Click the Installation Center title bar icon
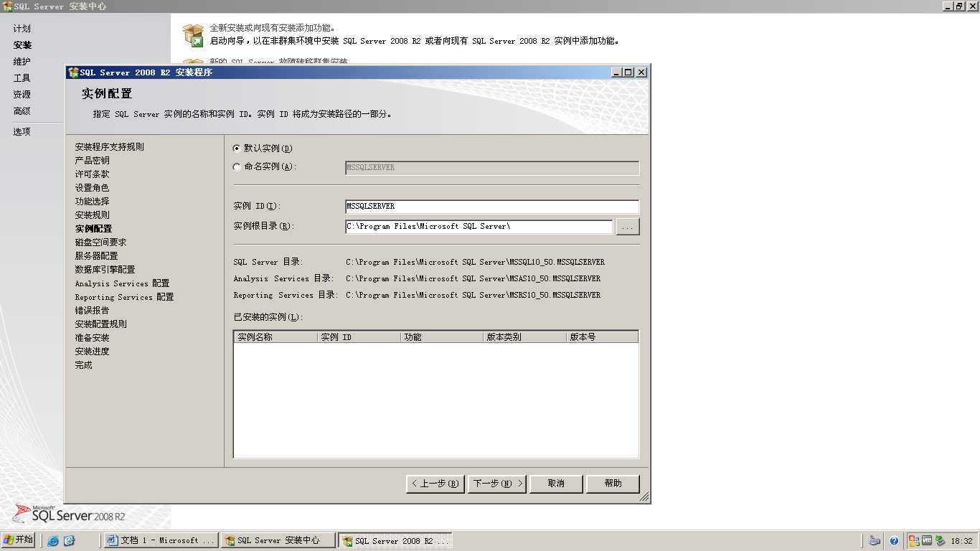The width and height of the screenshot is (980, 551). [x=7, y=6]
